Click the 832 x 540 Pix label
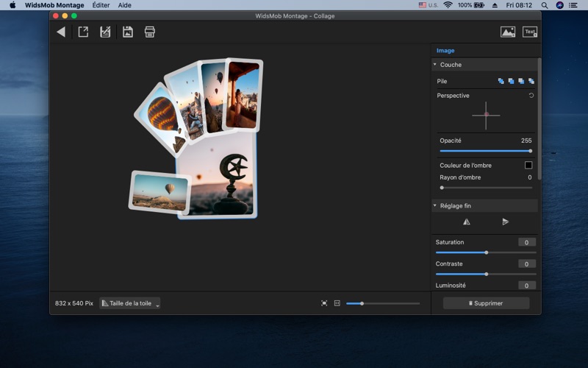Image resolution: width=588 pixels, height=368 pixels. pyautogui.click(x=74, y=303)
